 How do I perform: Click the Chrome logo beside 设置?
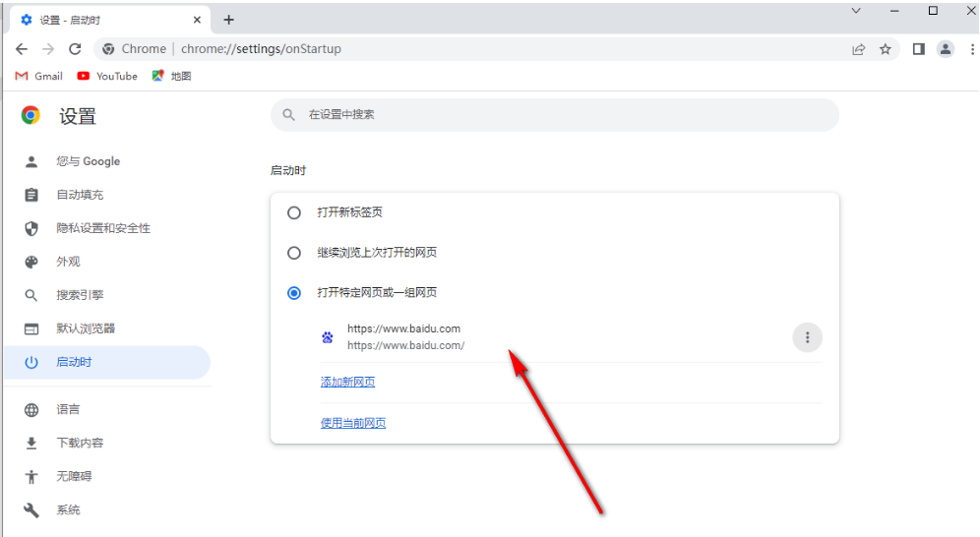pos(31,115)
